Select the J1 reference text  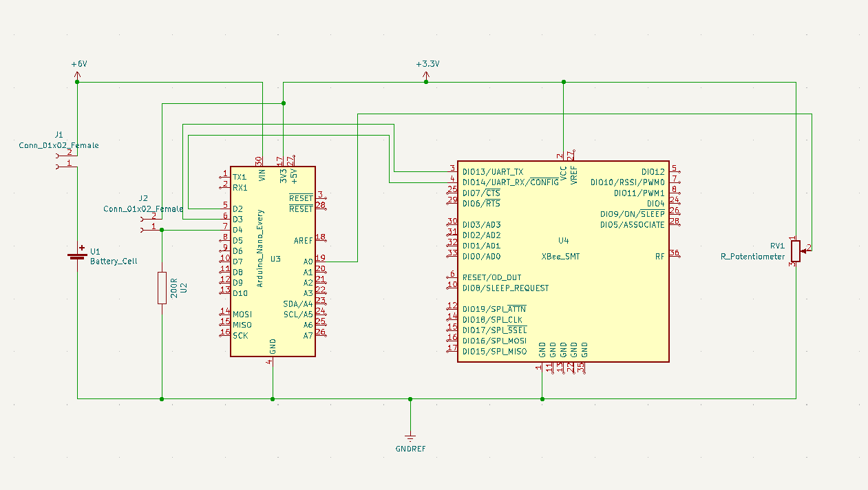[59, 134]
